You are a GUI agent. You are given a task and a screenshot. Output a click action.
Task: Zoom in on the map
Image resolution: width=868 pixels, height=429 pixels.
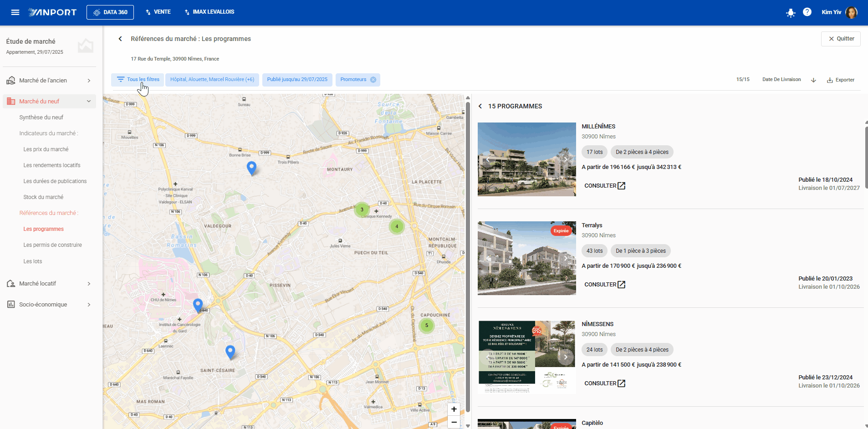coord(454,409)
